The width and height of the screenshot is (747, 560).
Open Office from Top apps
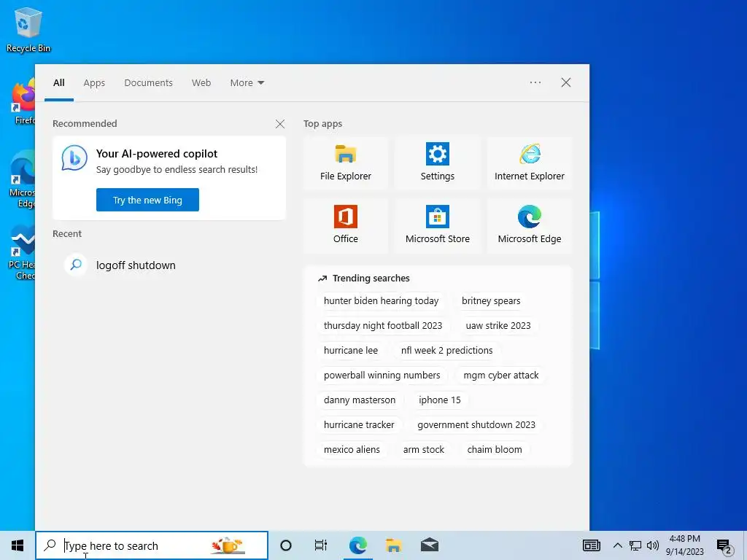[345, 225]
